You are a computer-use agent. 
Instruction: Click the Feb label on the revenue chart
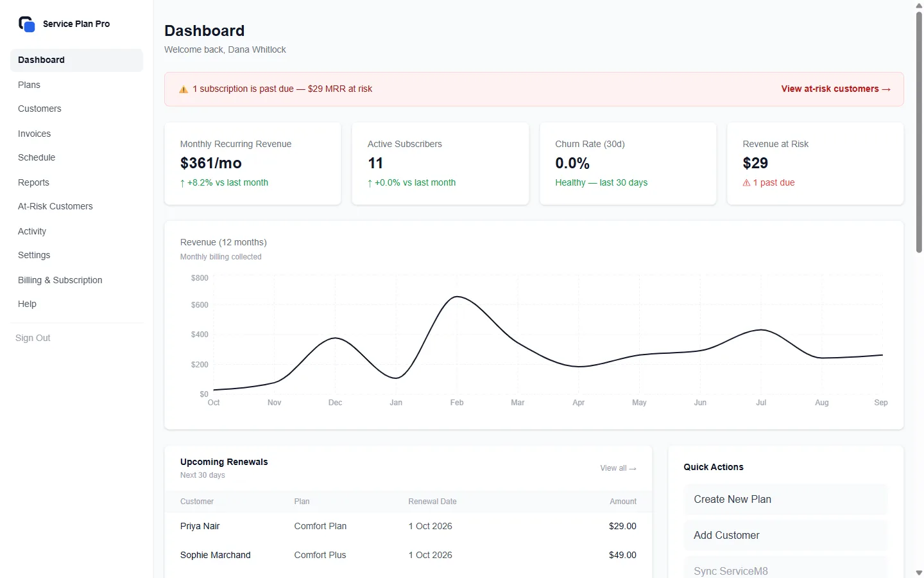click(457, 403)
